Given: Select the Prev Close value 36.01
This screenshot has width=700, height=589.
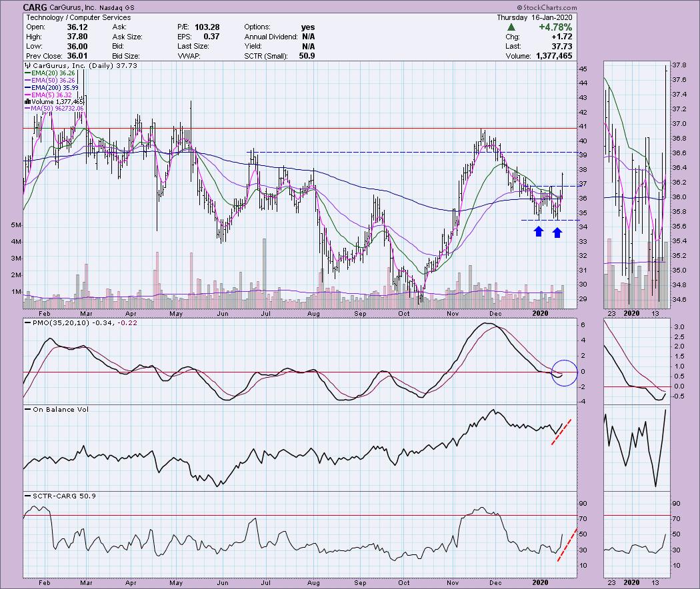Looking at the screenshot, I should click(77, 56).
